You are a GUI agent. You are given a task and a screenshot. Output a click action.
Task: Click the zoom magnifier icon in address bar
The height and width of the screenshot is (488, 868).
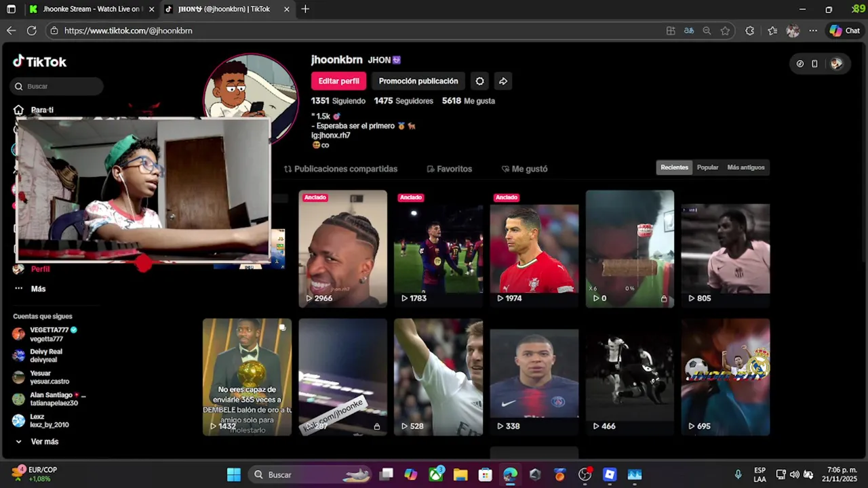pos(707,30)
